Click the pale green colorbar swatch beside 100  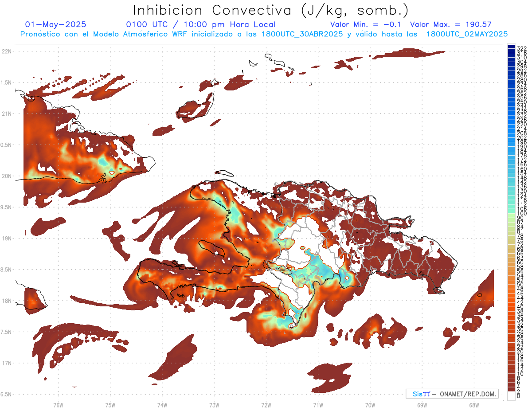point(511,216)
